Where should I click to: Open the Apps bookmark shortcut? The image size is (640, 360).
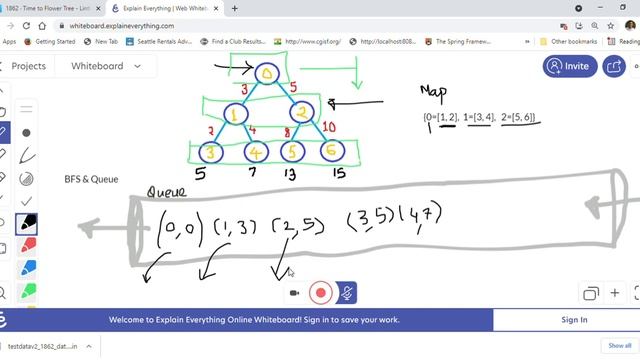click(8, 42)
